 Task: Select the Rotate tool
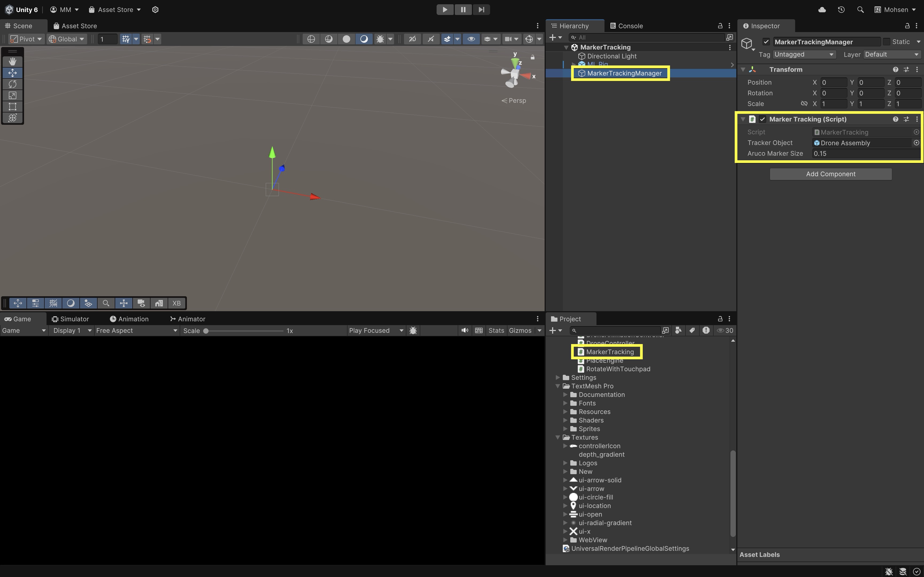(12, 84)
